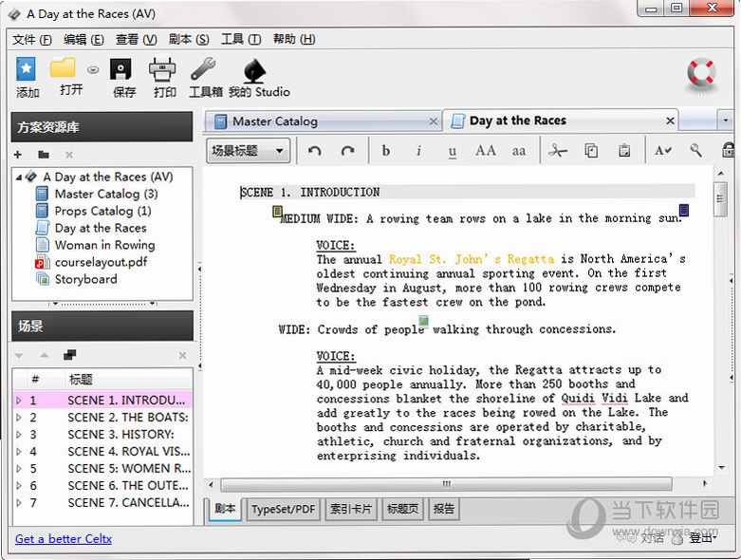Apply bold formatting
The height and width of the screenshot is (560, 741).
tap(386, 151)
